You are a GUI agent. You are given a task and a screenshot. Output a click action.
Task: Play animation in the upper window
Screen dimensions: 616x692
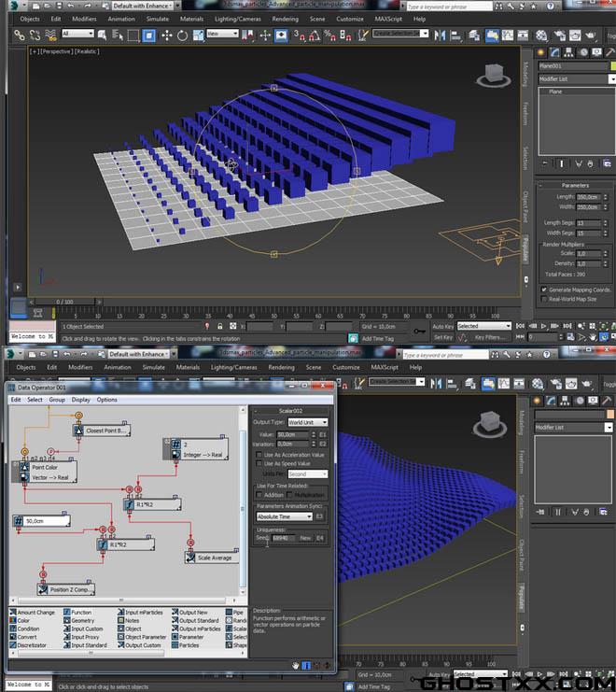point(543,326)
